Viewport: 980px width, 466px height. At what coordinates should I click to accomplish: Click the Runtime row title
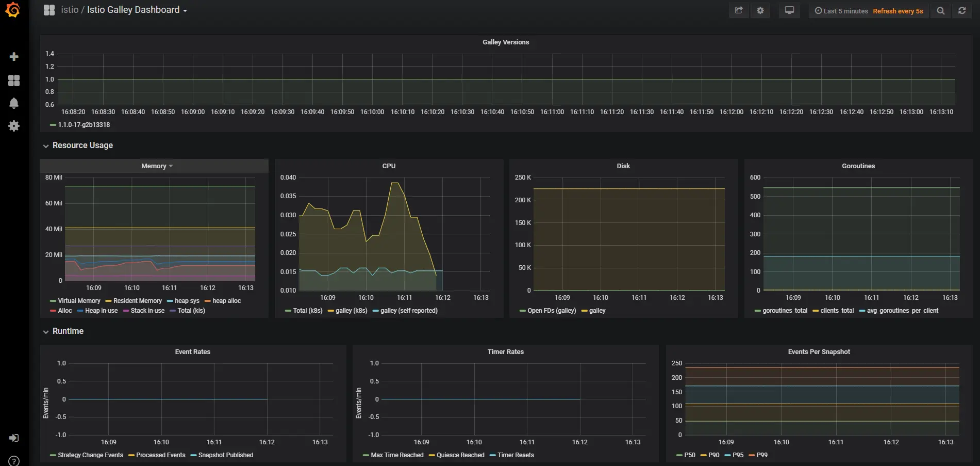(68, 331)
